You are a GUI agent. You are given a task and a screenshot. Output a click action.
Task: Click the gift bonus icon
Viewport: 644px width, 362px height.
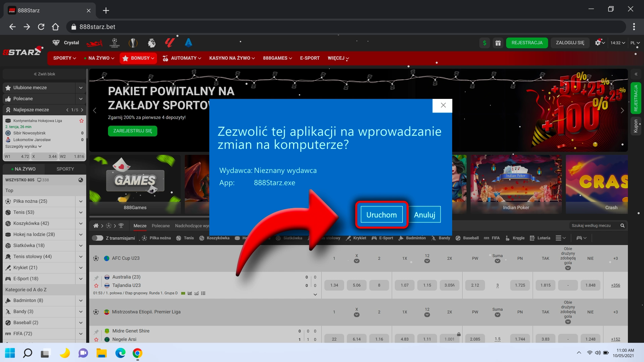(x=498, y=43)
